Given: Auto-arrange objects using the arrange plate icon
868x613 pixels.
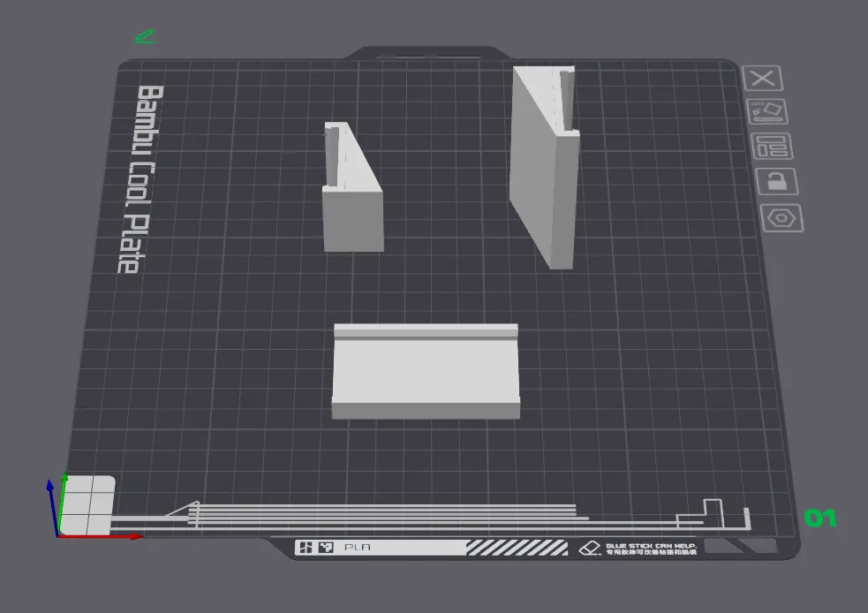Looking at the screenshot, I should point(774,145).
